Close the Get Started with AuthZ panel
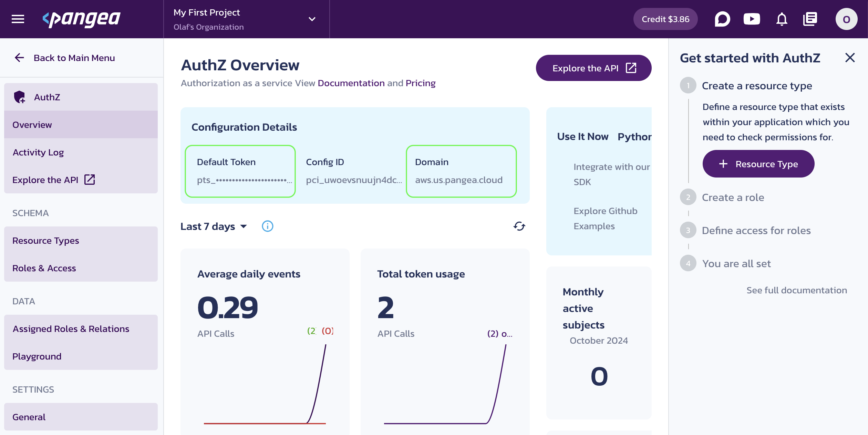The width and height of the screenshot is (868, 435). click(x=850, y=57)
